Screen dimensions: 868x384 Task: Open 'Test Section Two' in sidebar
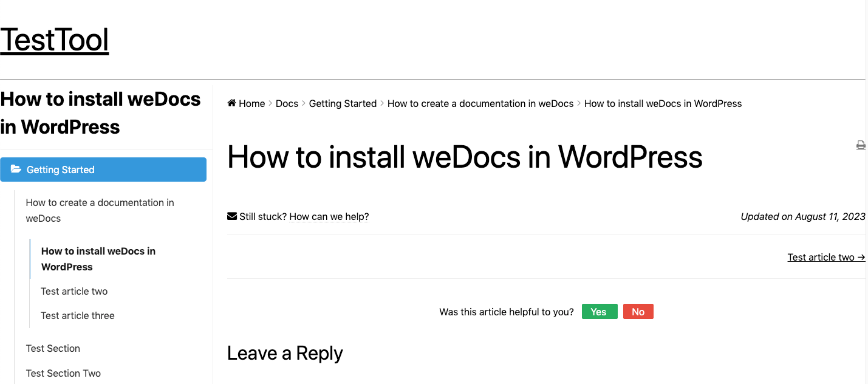click(x=63, y=373)
